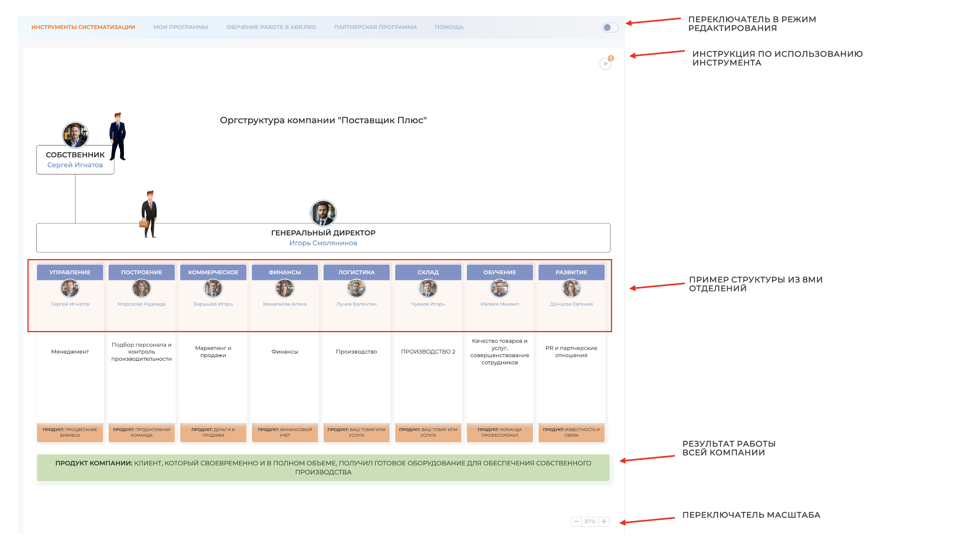Click Лунев Валентин avatar in Логистика
Screen dimensions: 980x546
click(356, 288)
